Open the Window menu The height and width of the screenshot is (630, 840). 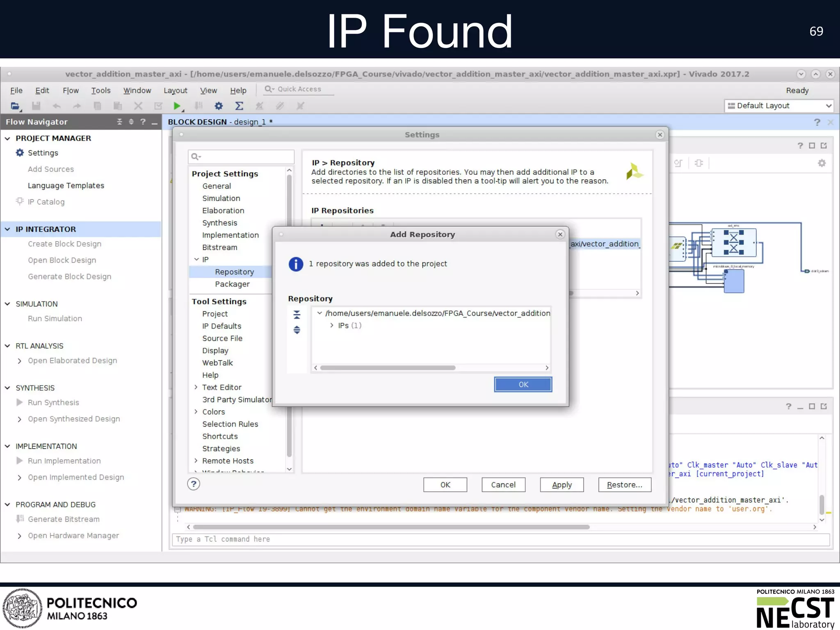pyautogui.click(x=137, y=90)
